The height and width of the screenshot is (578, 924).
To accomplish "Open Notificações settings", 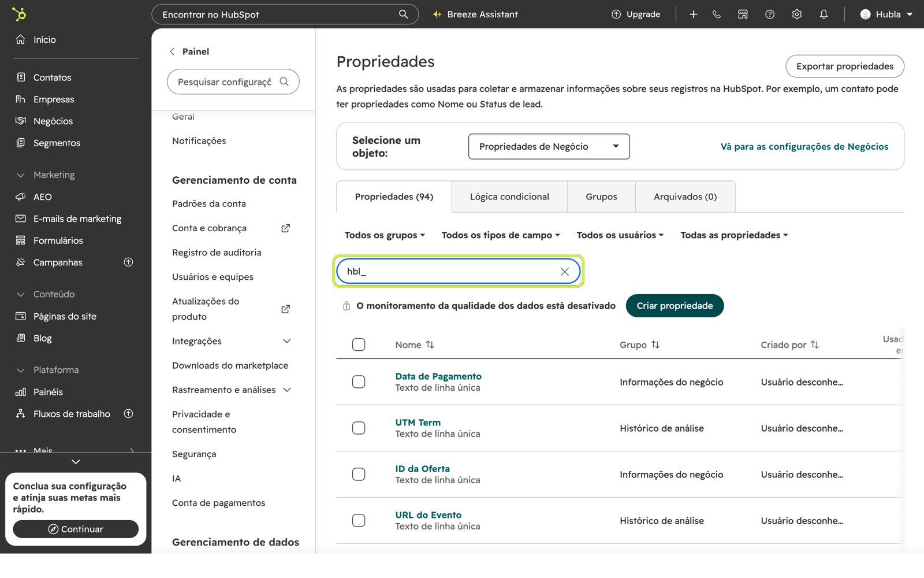I will [x=199, y=141].
